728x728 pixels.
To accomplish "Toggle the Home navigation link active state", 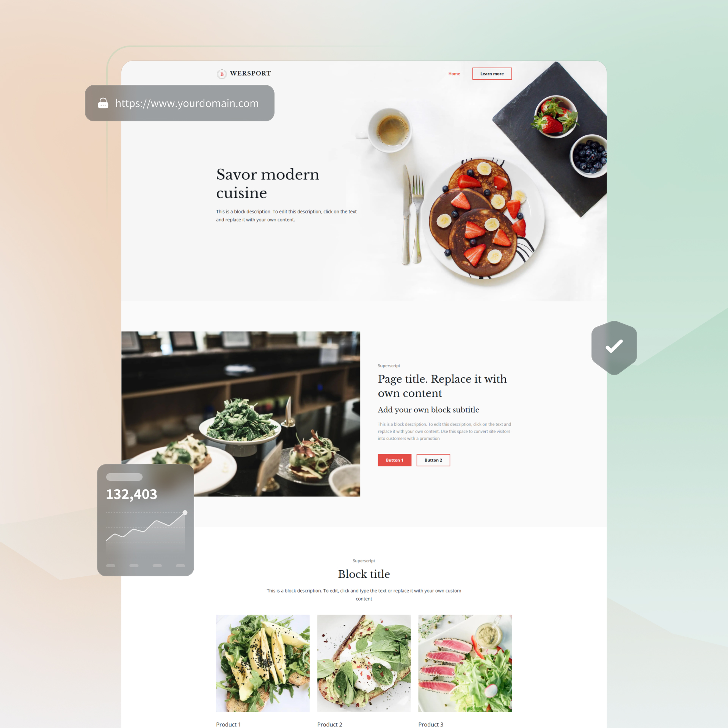I will coord(453,73).
